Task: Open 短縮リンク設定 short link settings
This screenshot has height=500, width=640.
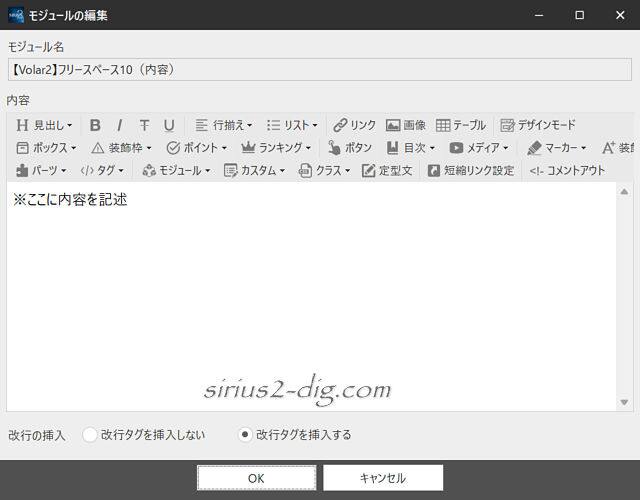Action: click(471, 171)
